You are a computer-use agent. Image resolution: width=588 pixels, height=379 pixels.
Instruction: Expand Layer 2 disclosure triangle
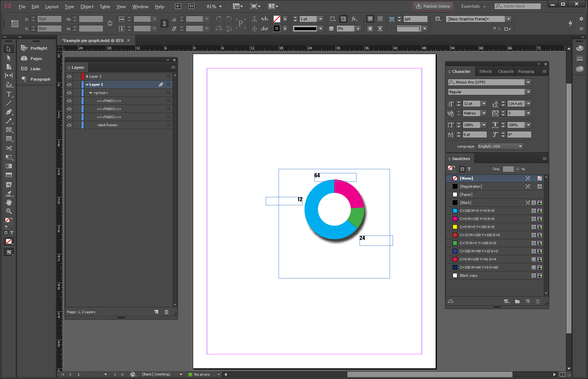[x=87, y=77]
